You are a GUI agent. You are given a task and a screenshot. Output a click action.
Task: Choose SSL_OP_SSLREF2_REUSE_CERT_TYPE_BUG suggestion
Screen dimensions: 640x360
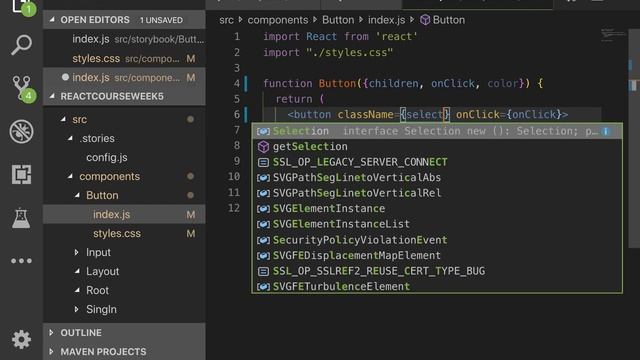click(x=437, y=271)
